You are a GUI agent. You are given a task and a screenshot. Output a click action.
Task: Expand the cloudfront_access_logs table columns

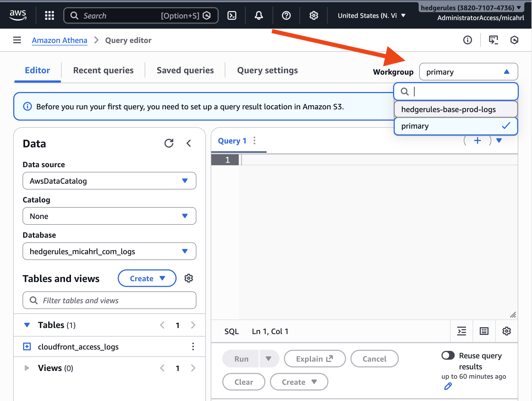(27, 346)
